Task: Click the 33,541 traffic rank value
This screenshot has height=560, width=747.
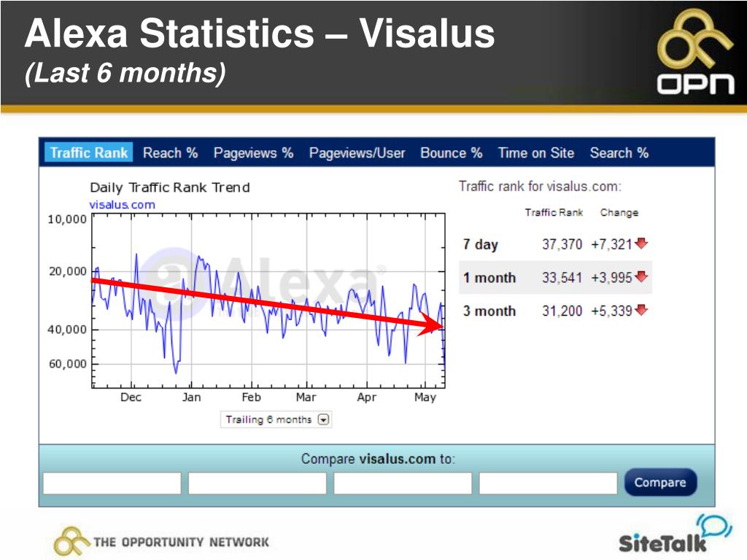Action: pos(562,278)
